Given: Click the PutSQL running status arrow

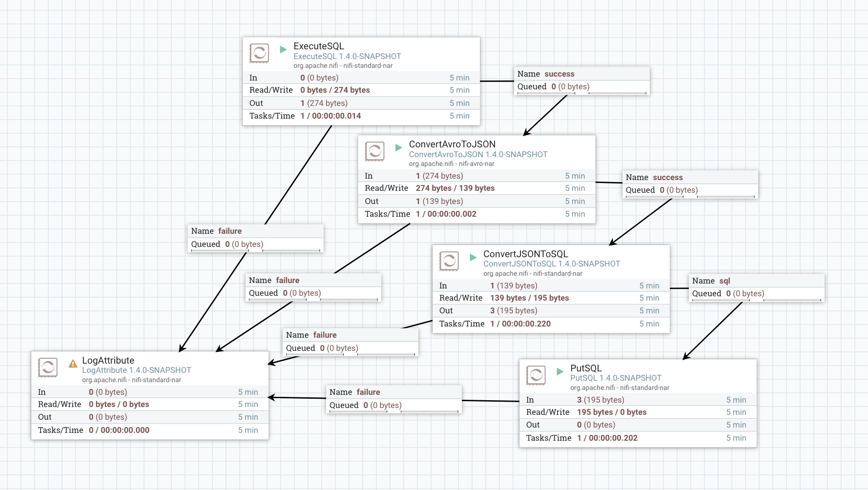Looking at the screenshot, I should tap(560, 371).
